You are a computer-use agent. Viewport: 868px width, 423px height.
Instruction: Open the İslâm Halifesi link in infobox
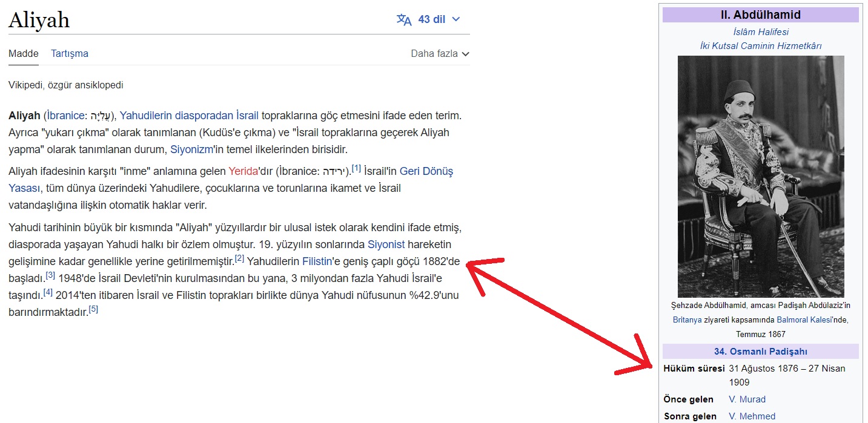[761, 32]
